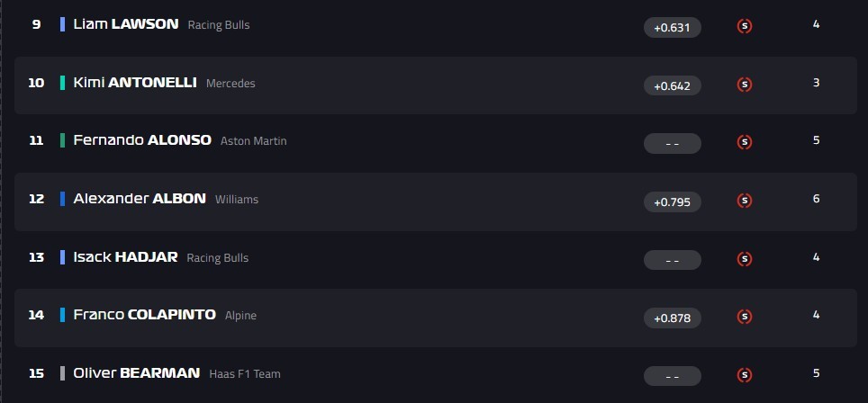868x403 pixels.
Task: Click the soft tyre icon in Albon's row
Action: tap(745, 201)
